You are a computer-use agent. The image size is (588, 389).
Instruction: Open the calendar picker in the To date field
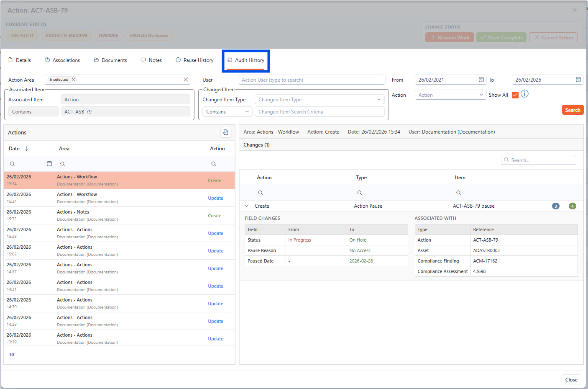[578, 80]
